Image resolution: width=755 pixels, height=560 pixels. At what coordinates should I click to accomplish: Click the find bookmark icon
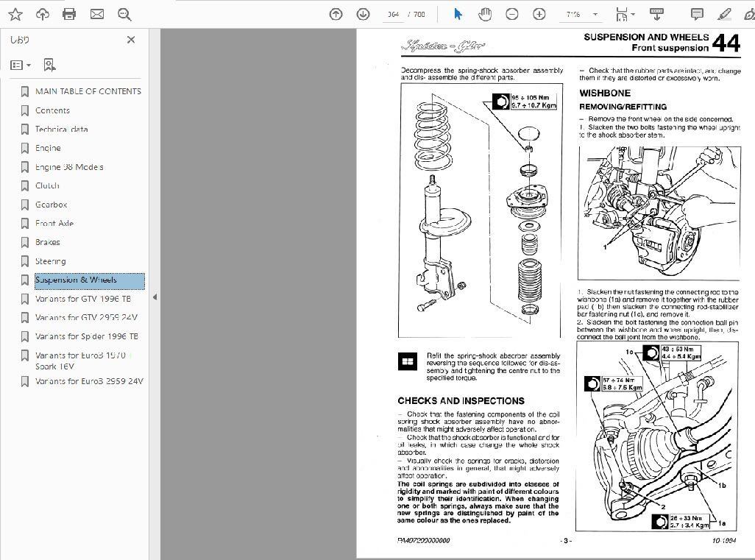[x=49, y=65]
